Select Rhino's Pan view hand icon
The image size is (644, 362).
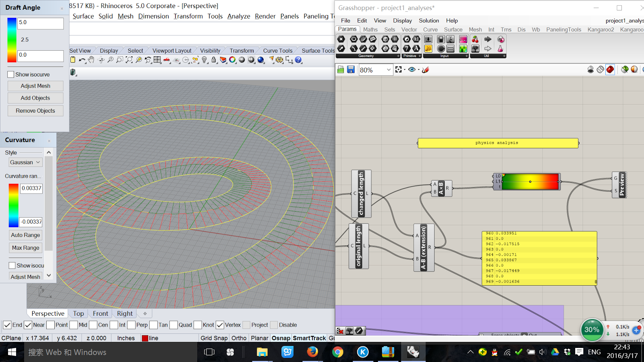[92, 60]
